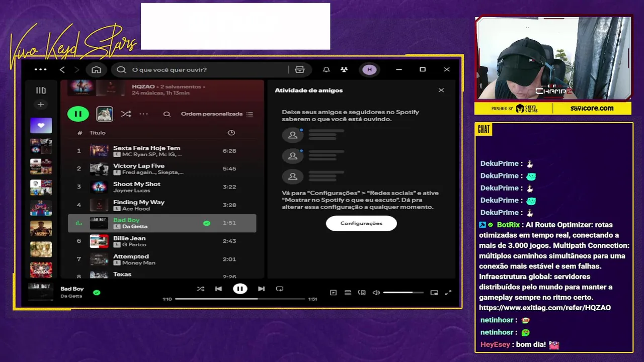This screenshot has height=362, width=644.
Task: Create a playlist with plus icon
Action: [x=41, y=105]
